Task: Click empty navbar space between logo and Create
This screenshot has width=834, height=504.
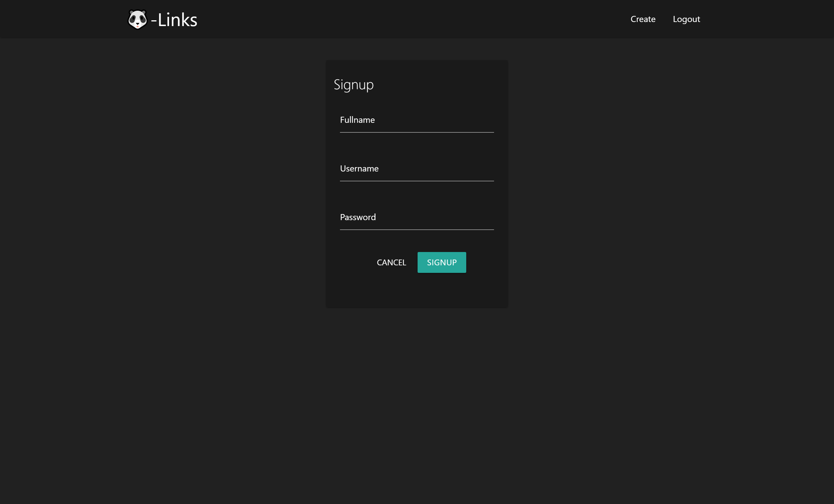Action: point(406,19)
